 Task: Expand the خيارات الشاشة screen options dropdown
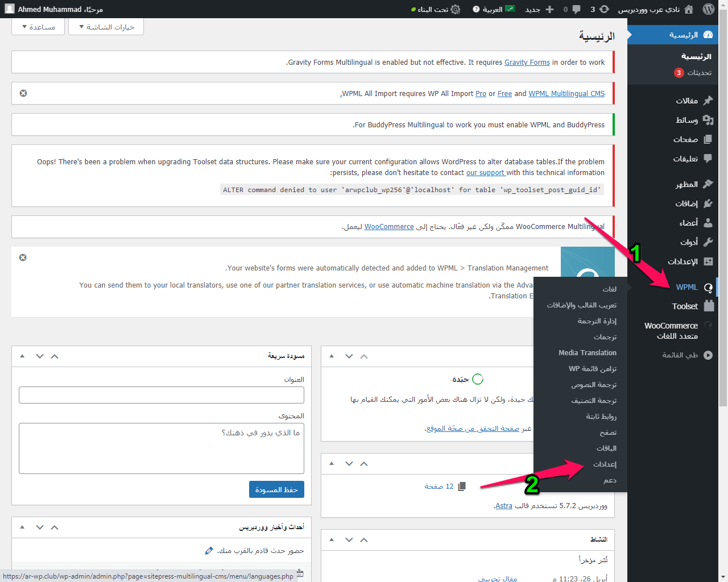click(x=106, y=27)
